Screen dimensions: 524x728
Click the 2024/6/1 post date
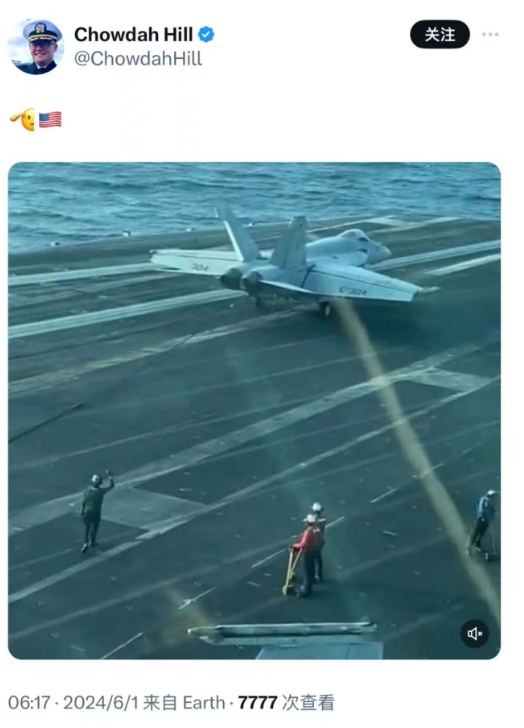tap(101, 702)
